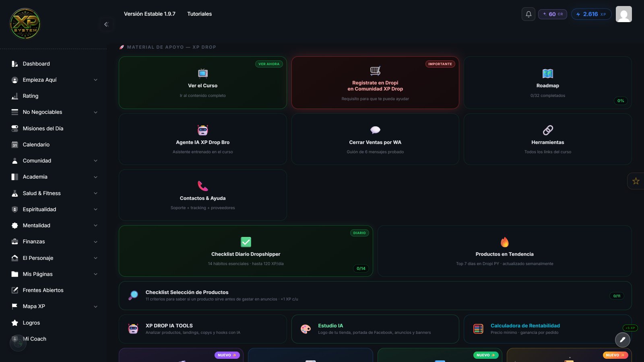Click the robot icon for Agente IA
The width and height of the screenshot is (644, 362).
click(203, 130)
